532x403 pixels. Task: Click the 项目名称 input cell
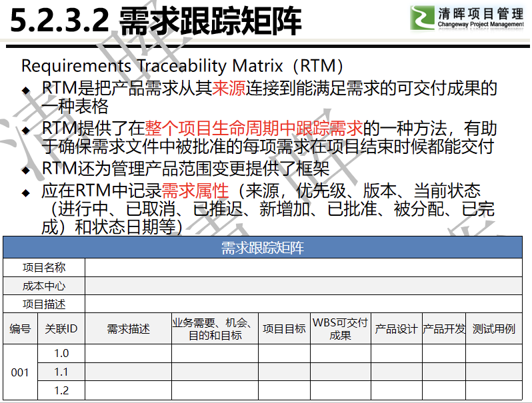pos(303,268)
